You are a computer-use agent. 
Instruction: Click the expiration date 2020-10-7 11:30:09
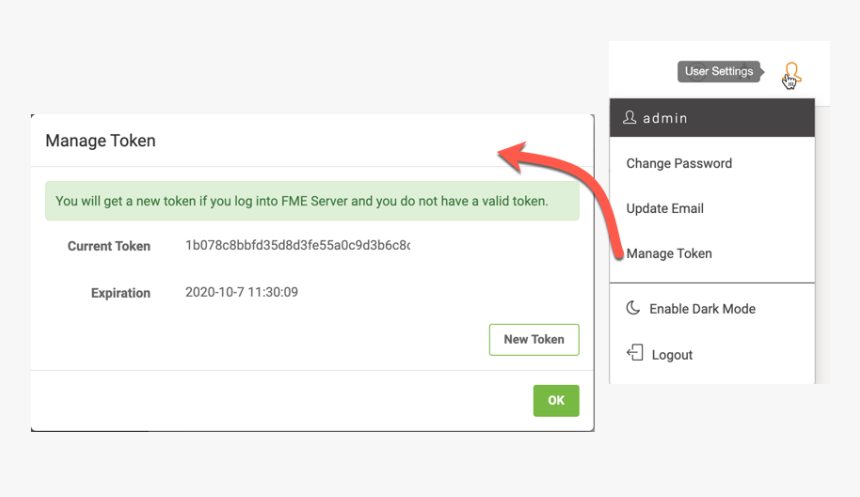241,292
